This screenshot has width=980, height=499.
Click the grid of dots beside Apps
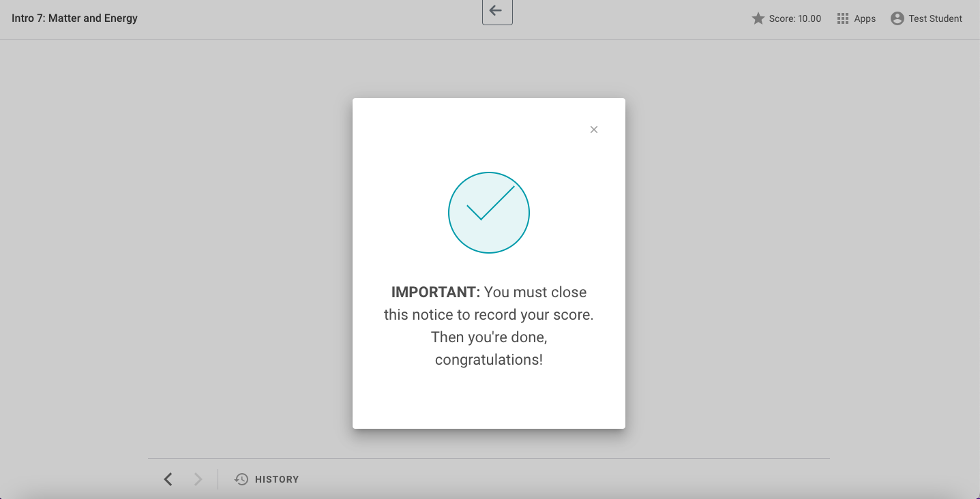coord(842,18)
